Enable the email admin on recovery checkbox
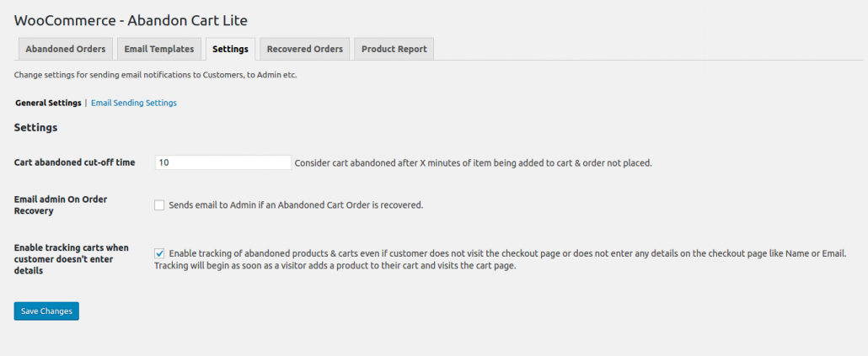The height and width of the screenshot is (356, 868). (159, 205)
